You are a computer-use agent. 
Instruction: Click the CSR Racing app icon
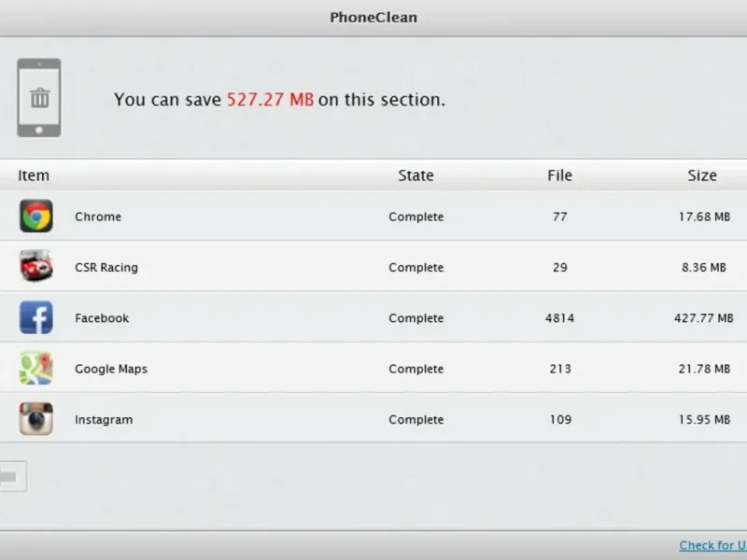pos(36,267)
